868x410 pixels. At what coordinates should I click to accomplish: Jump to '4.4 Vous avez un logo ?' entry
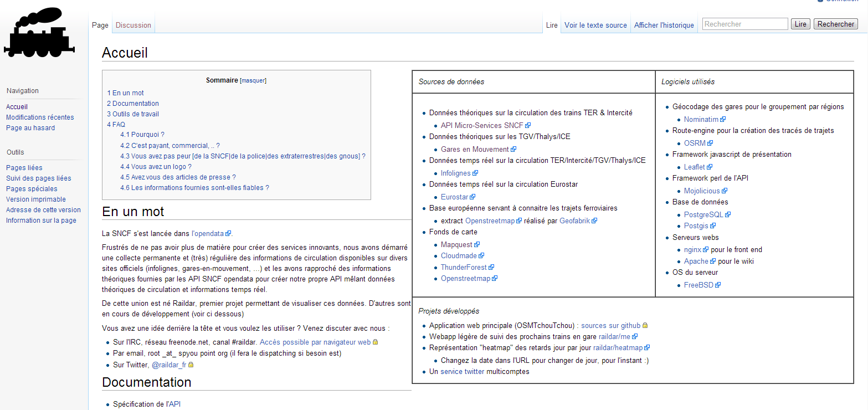(156, 167)
